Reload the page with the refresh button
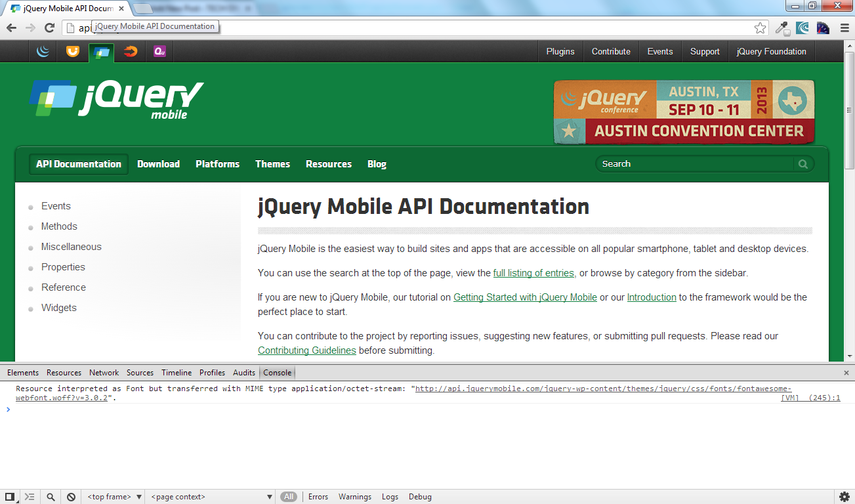 [x=49, y=28]
